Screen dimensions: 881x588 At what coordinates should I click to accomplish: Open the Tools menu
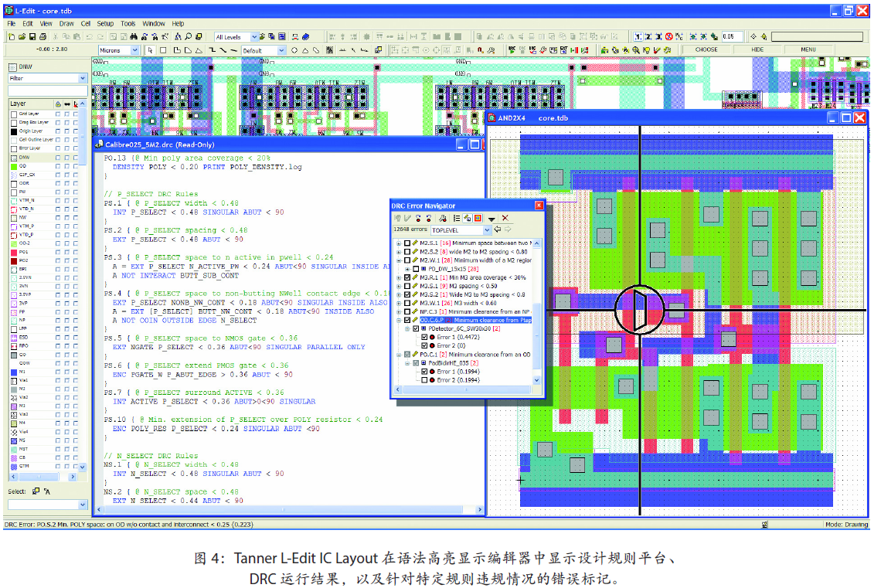click(x=128, y=24)
